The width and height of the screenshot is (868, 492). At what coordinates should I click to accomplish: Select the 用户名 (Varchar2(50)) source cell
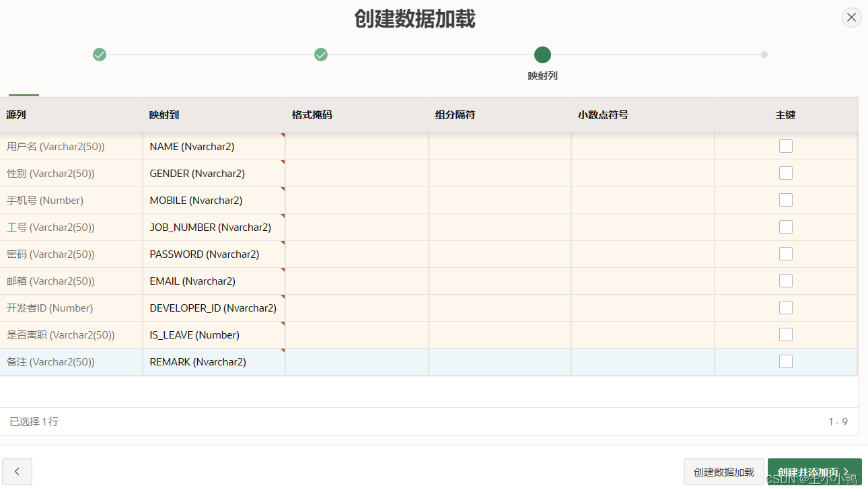pos(71,146)
